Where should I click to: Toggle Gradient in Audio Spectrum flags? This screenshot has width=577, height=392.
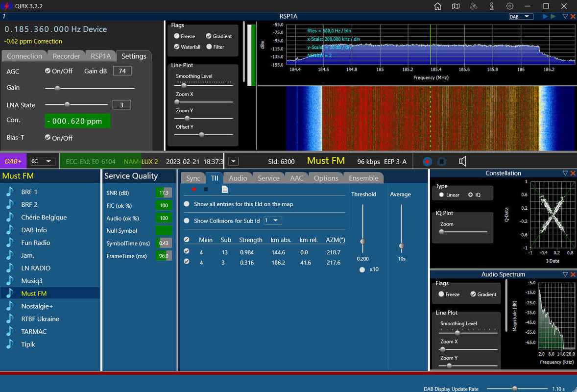[x=473, y=294]
